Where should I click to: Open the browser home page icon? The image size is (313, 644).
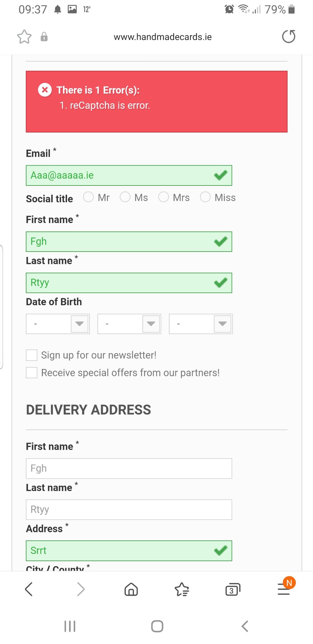(x=131, y=589)
